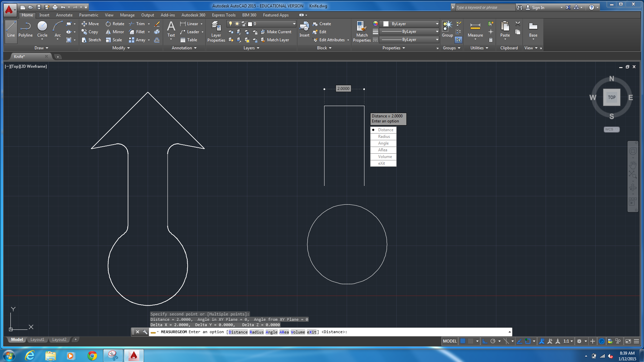
Task: Click Make Current layer button
Action: click(276, 32)
